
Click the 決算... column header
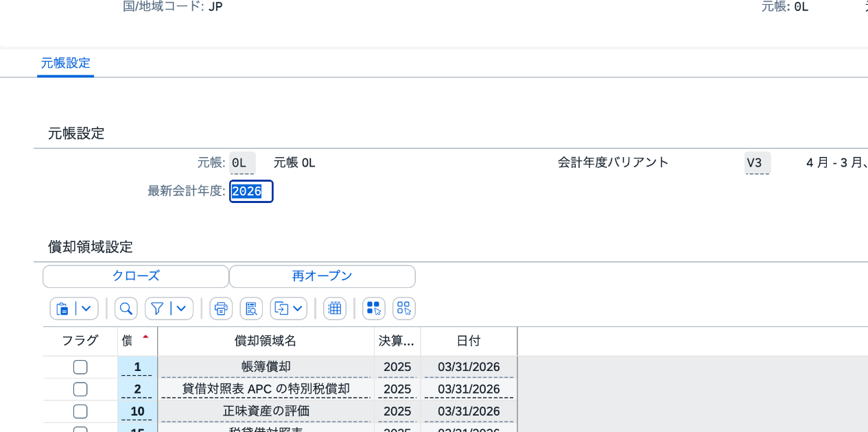397,341
